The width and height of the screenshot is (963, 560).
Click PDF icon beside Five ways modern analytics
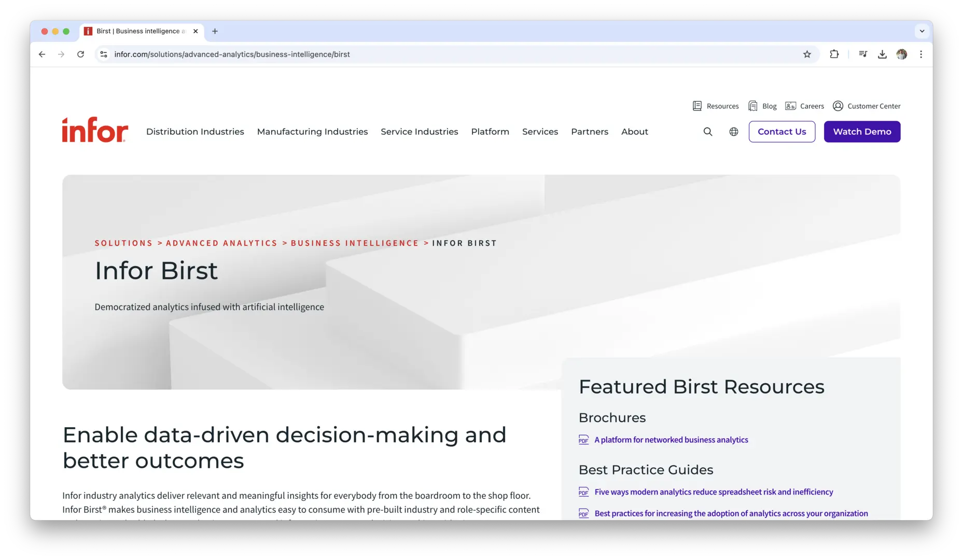pyautogui.click(x=583, y=492)
